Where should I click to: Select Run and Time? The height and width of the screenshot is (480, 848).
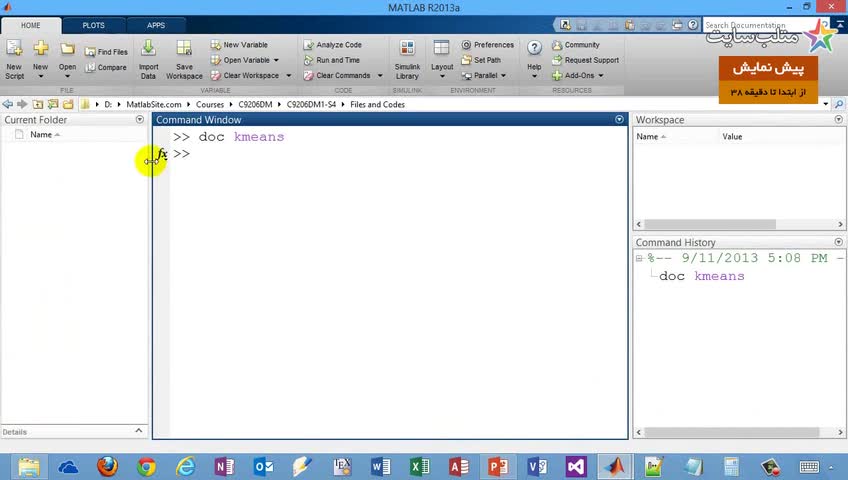coord(332,60)
